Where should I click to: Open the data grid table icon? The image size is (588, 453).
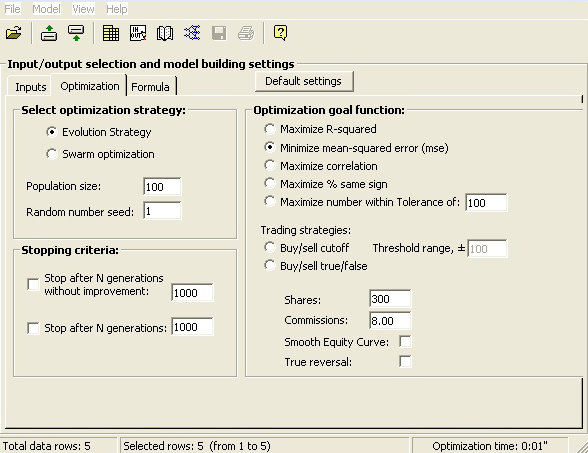(x=111, y=33)
